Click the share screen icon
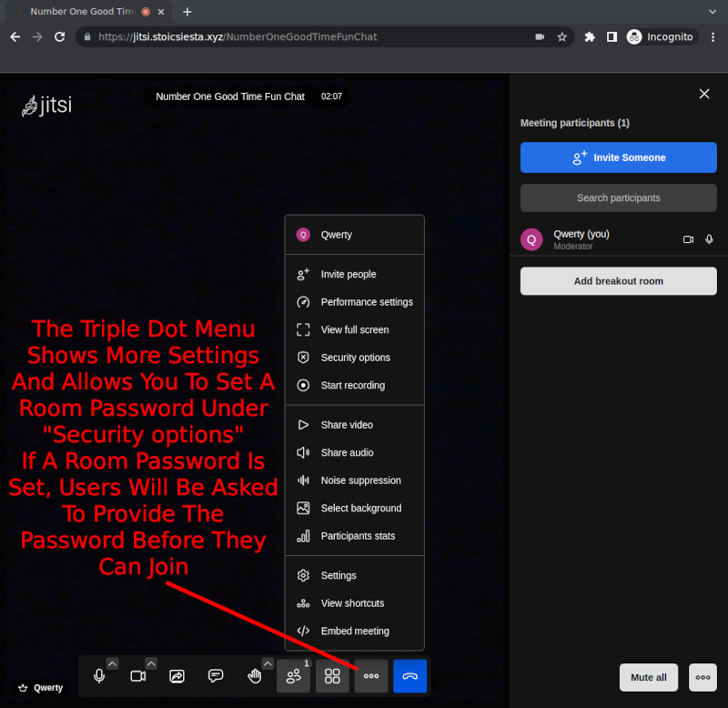The height and width of the screenshot is (708, 728). 177,676
